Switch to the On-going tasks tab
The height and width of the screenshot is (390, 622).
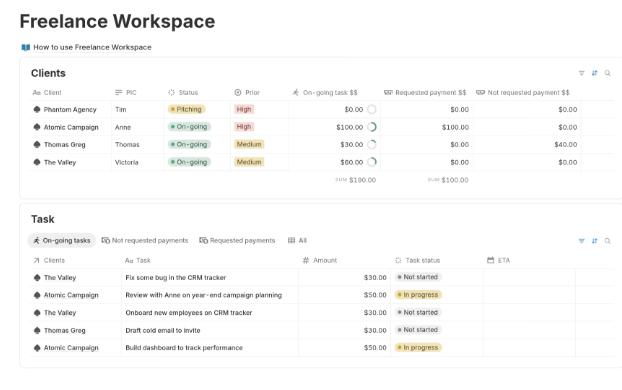(x=61, y=240)
